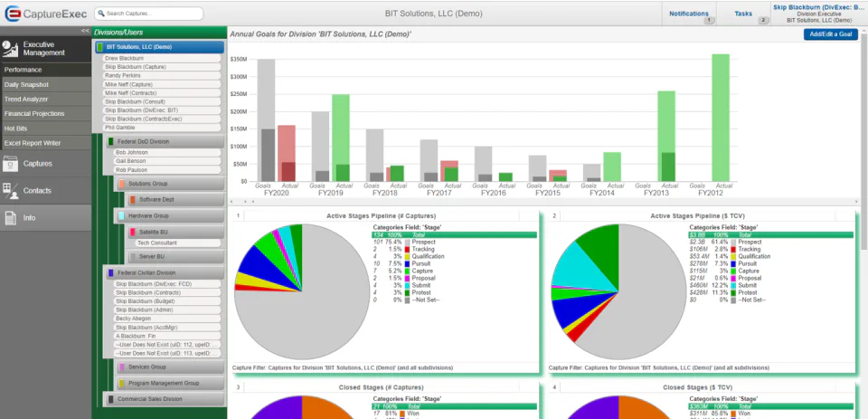Click the bar chart horizontal scrollbar
Viewport: 868px width, 419px height.
click(x=543, y=202)
